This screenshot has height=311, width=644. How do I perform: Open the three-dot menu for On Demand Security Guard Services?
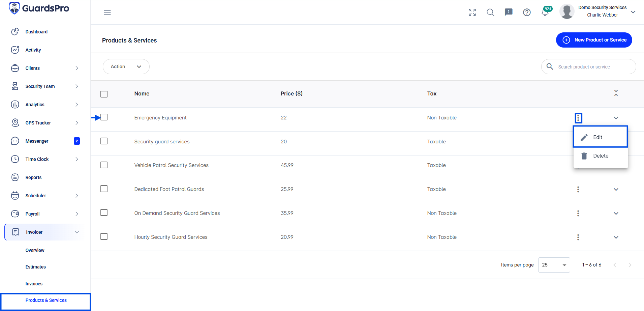click(578, 214)
